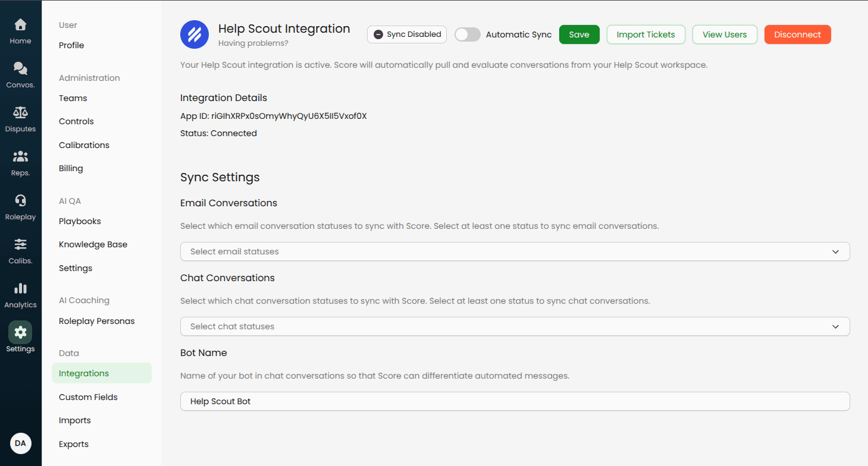Open the Knowledge Base page

pos(93,244)
